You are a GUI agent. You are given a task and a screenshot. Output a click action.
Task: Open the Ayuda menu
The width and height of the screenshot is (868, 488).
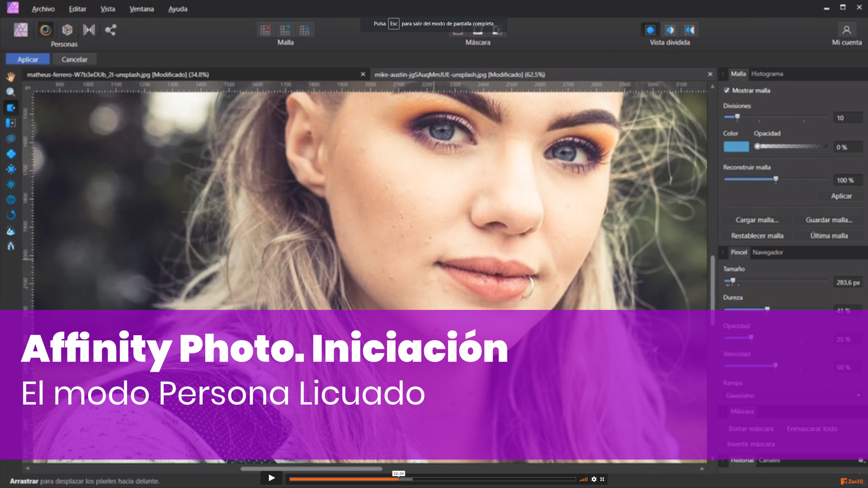tap(178, 9)
